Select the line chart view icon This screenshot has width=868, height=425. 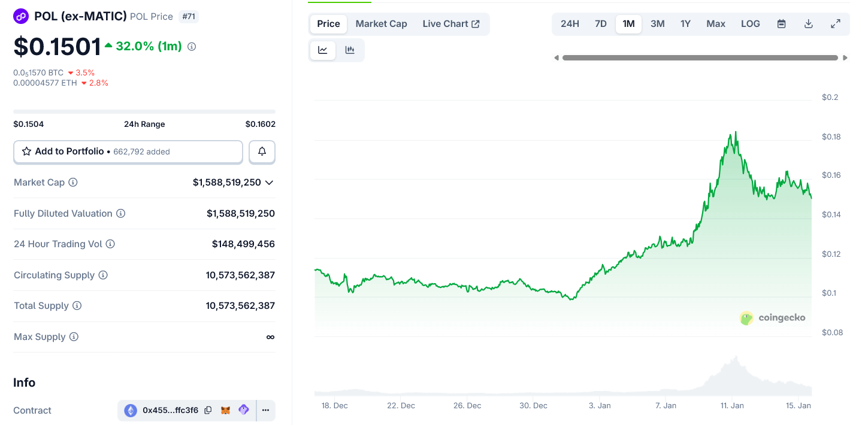coord(323,50)
